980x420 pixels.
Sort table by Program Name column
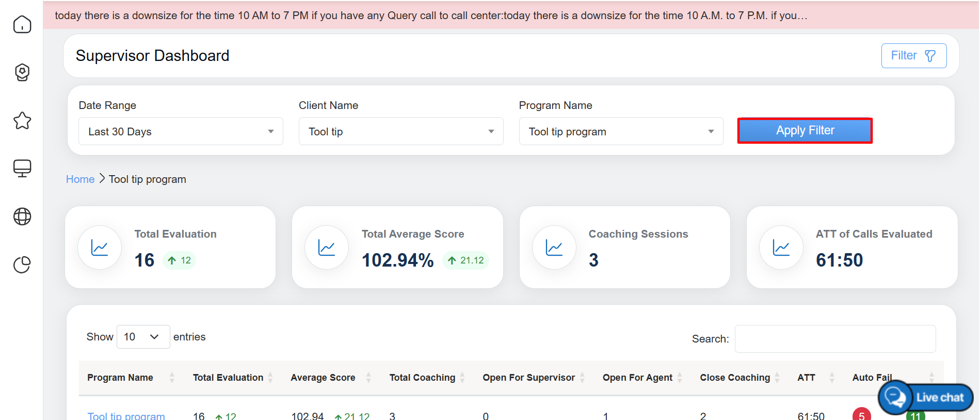pos(120,378)
